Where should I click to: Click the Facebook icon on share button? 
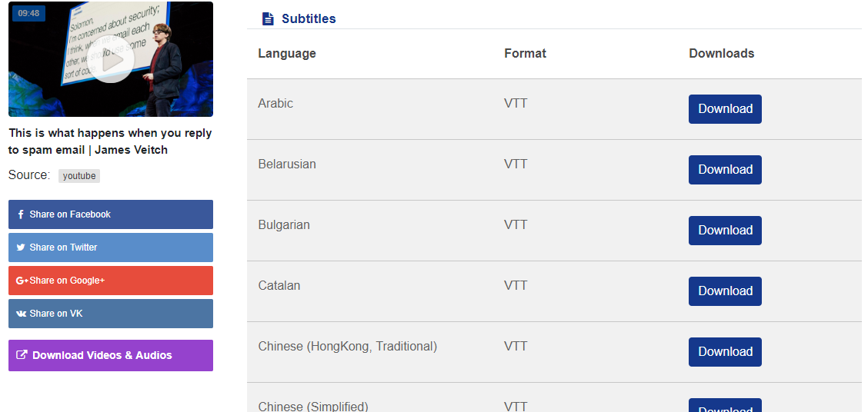[x=21, y=214]
